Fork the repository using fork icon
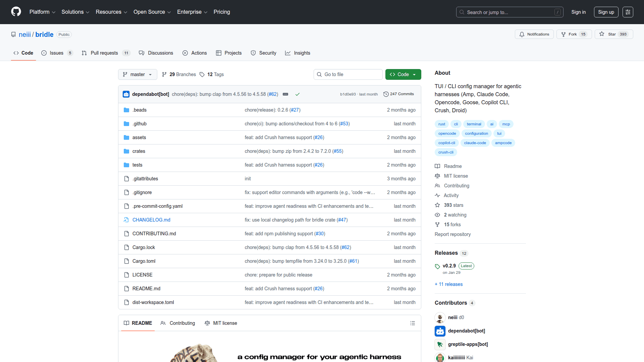Viewport: 644px width, 362px height. [x=563, y=34]
